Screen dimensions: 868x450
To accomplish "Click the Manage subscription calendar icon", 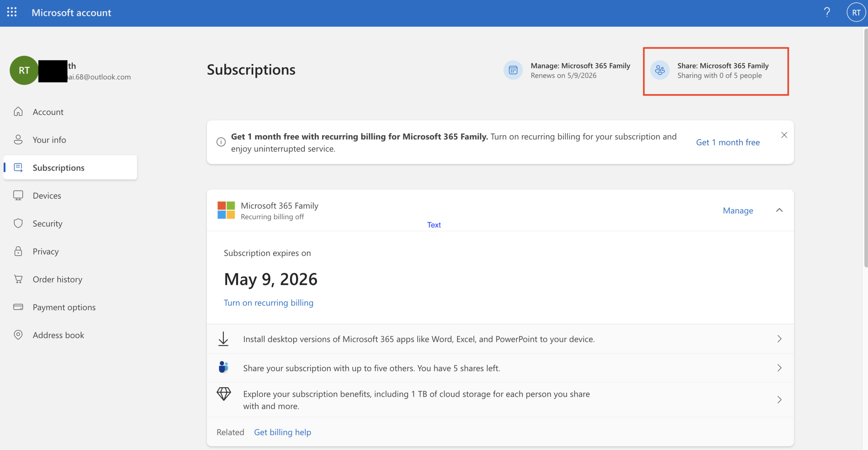I will [513, 70].
